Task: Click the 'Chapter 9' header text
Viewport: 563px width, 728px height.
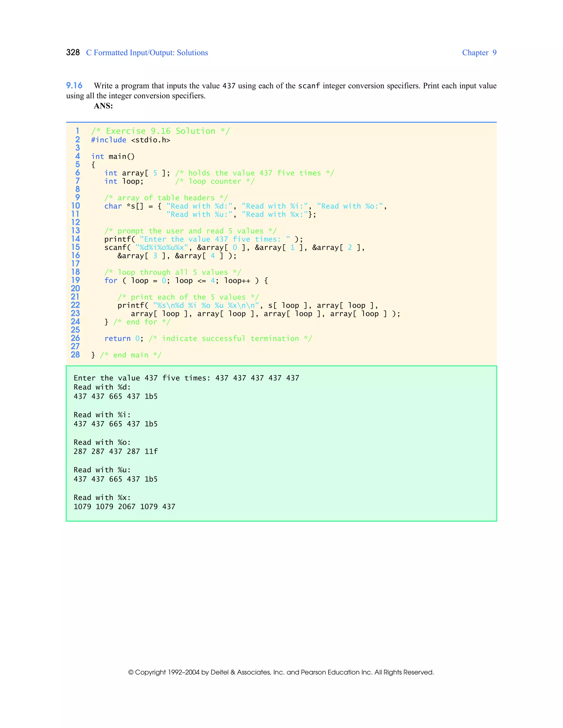Action: coord(479,53)
